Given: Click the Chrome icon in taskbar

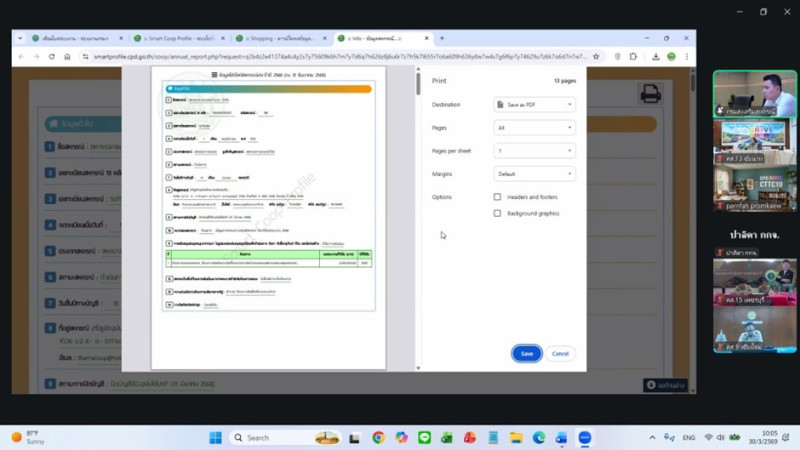Looking at the screenshot, I should 378,438.
